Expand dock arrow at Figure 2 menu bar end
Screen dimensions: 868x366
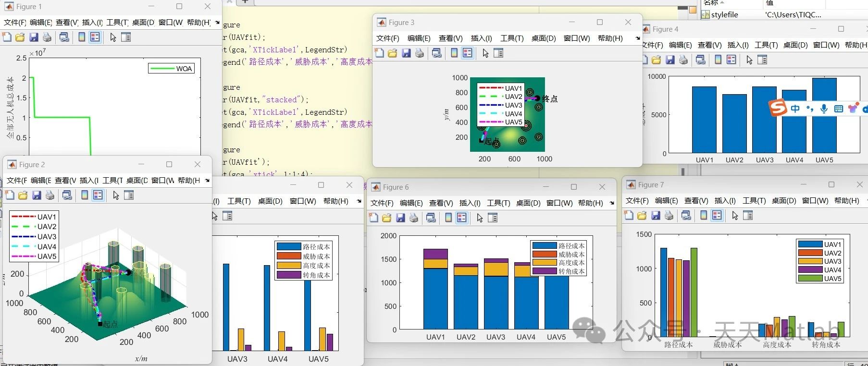207,180
